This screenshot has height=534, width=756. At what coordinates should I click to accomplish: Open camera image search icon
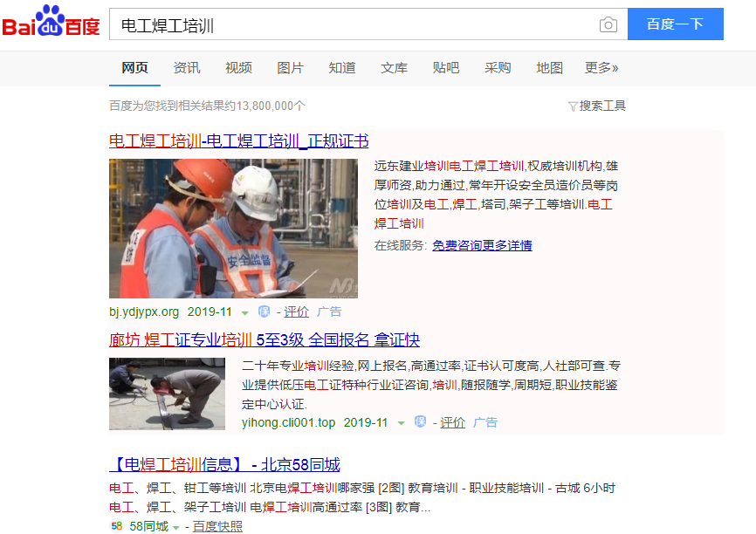pyautogui.click(x=608, y=24)
